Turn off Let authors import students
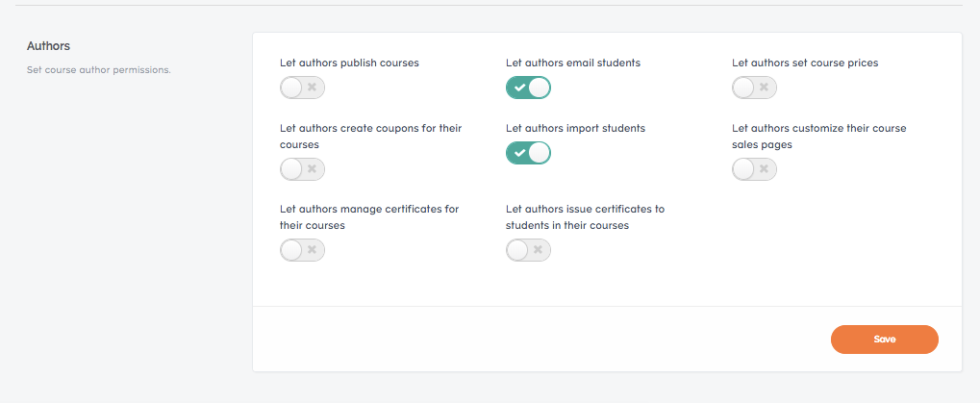980x403 pixels. tap(528, 153)
